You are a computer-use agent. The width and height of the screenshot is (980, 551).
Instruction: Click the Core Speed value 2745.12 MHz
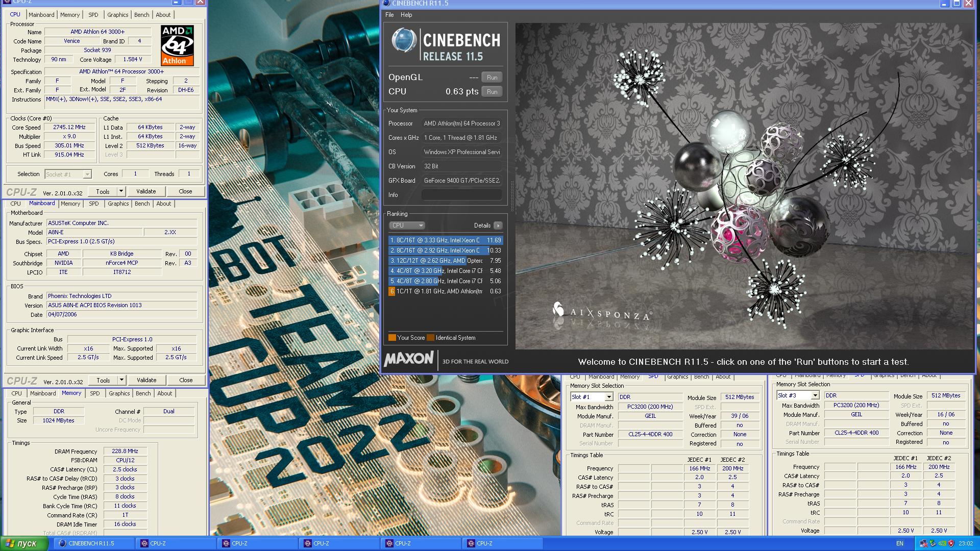pyautogui.click(x=69, y=128)
